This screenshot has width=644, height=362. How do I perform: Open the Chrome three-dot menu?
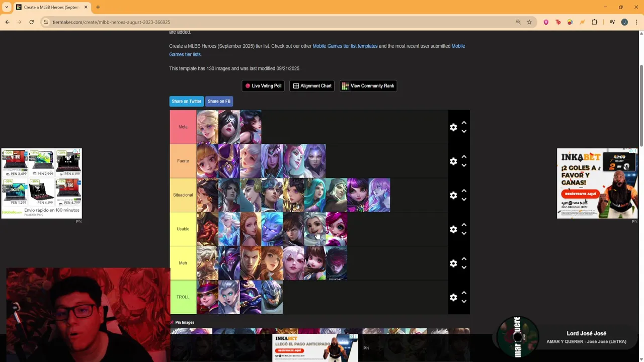pos(637,22)
